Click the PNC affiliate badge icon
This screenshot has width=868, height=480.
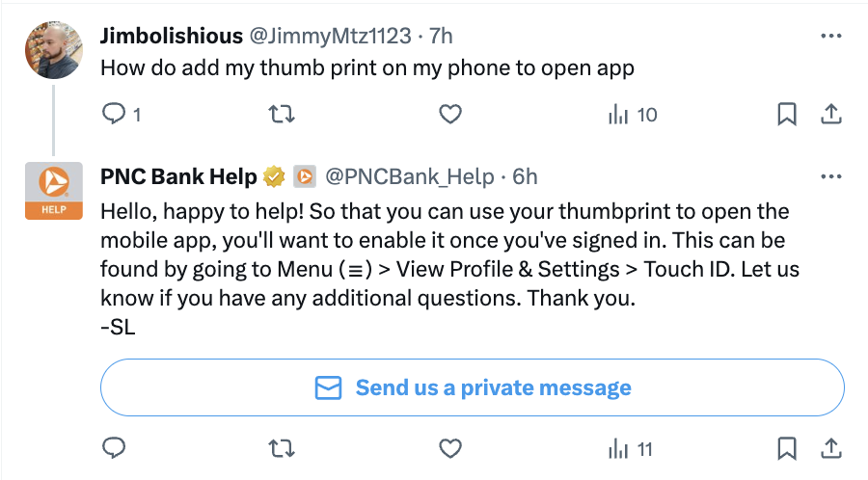click(305, 176)
